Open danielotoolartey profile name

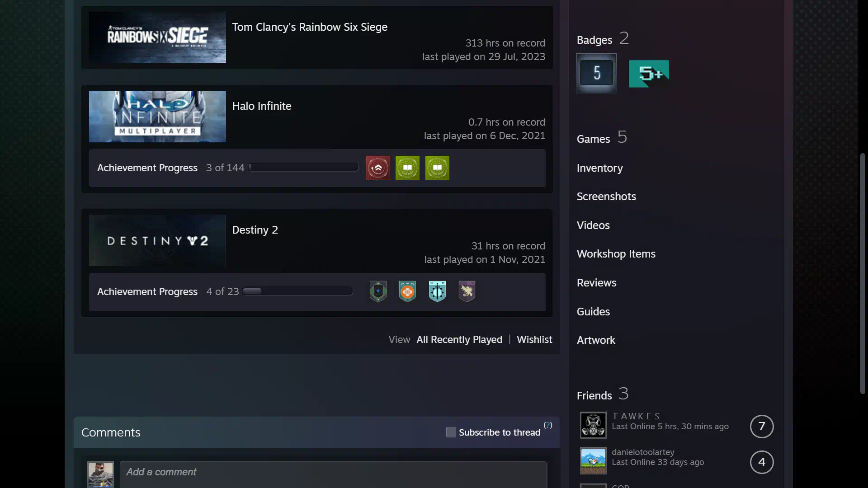(643, 452)
